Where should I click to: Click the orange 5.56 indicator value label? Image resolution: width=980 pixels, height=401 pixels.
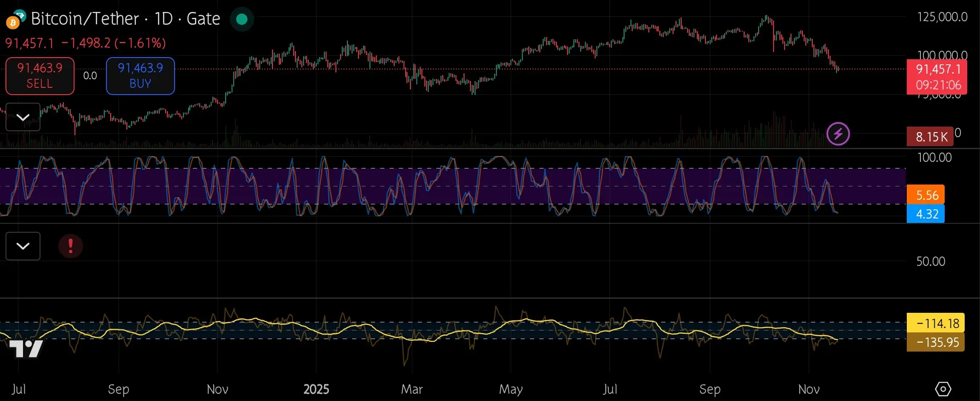click(926, 195)
